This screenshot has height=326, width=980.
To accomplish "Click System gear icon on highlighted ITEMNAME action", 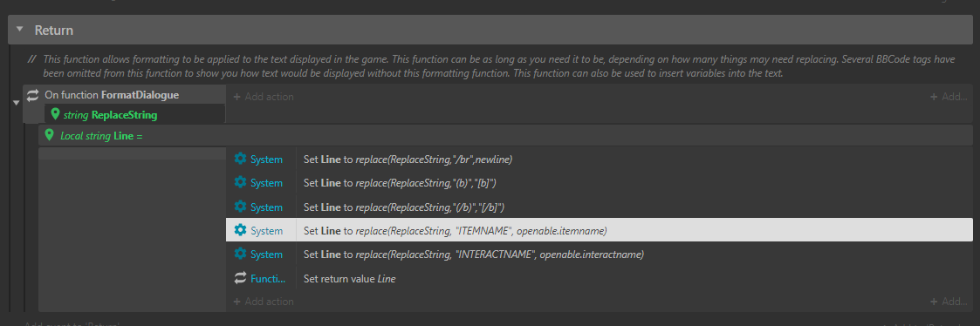I will [x=240, y=230].
